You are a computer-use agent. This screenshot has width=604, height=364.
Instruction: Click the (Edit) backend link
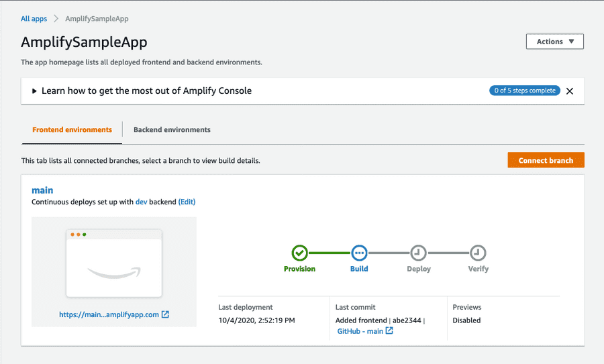[187, 202]
